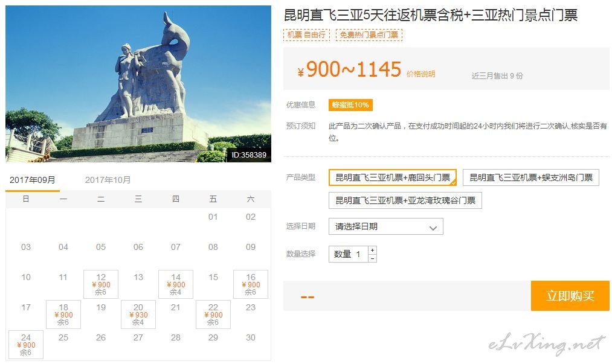Image resolution: width=612 pixels, height=364 pixels.
Task: Click the 近三月售出 9 份 sales text
Action: click(x=497, y=75)
